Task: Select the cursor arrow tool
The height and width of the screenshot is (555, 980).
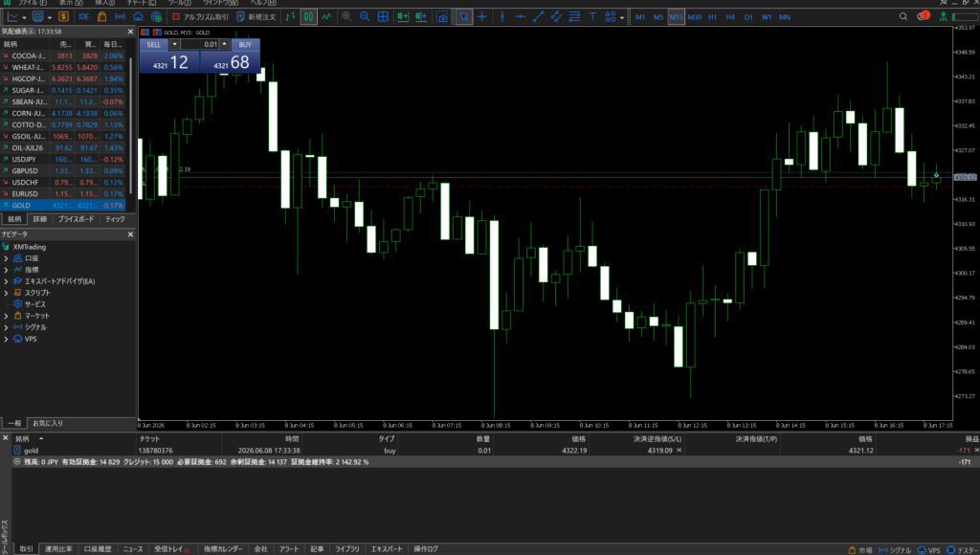Action: click(464, 17)
